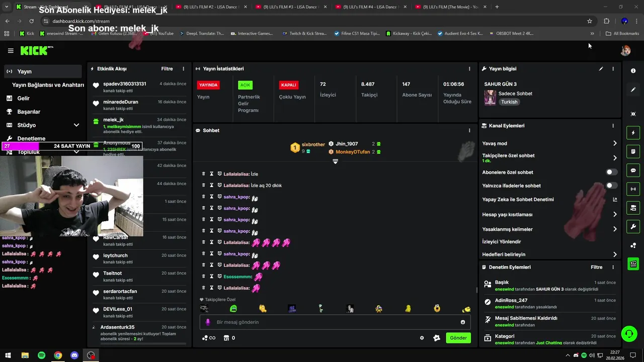Click the Kick logo

point(36,50)
